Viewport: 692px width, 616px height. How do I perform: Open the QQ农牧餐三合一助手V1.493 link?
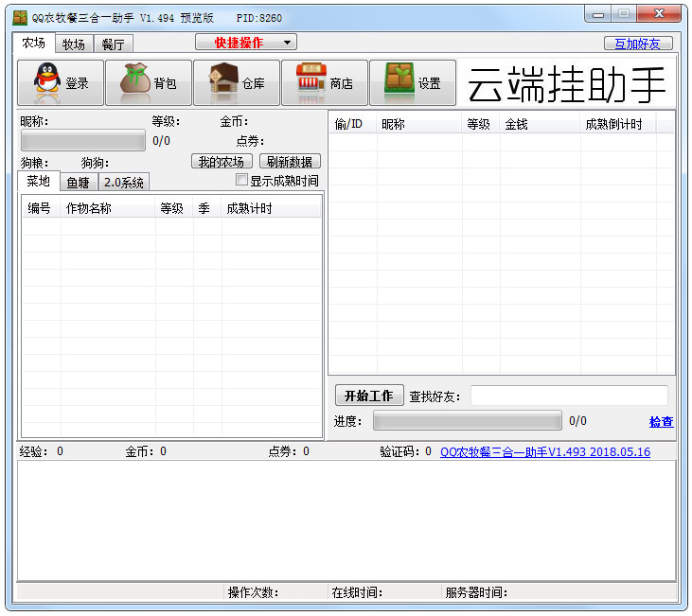click(x=545, y=452)
